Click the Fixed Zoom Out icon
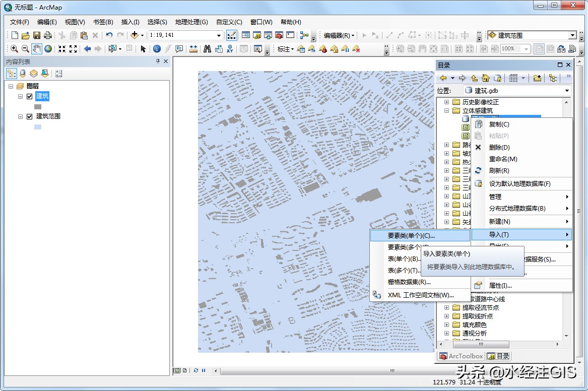588x391 pixels. (73, 49)
